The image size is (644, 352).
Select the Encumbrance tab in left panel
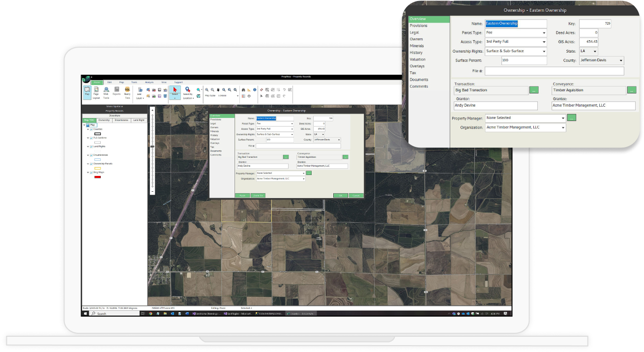(x=121, y=120)
